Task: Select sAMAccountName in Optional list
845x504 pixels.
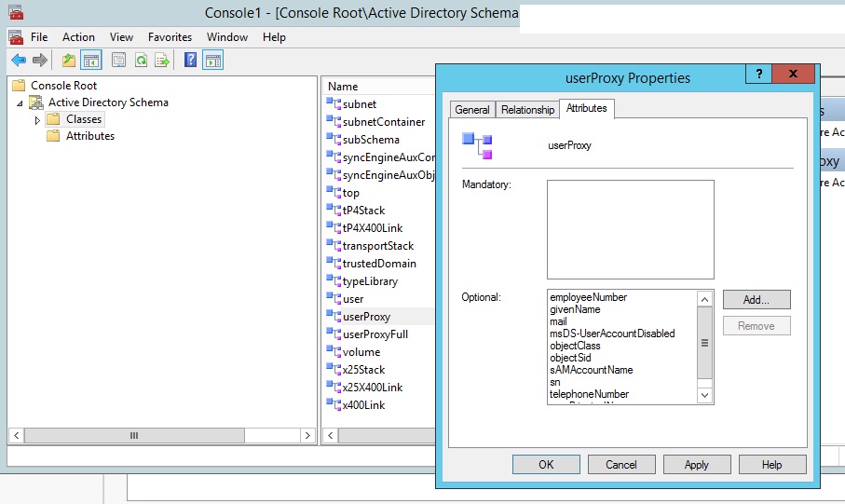Action: pyautogui.click(x=592, y=370)
